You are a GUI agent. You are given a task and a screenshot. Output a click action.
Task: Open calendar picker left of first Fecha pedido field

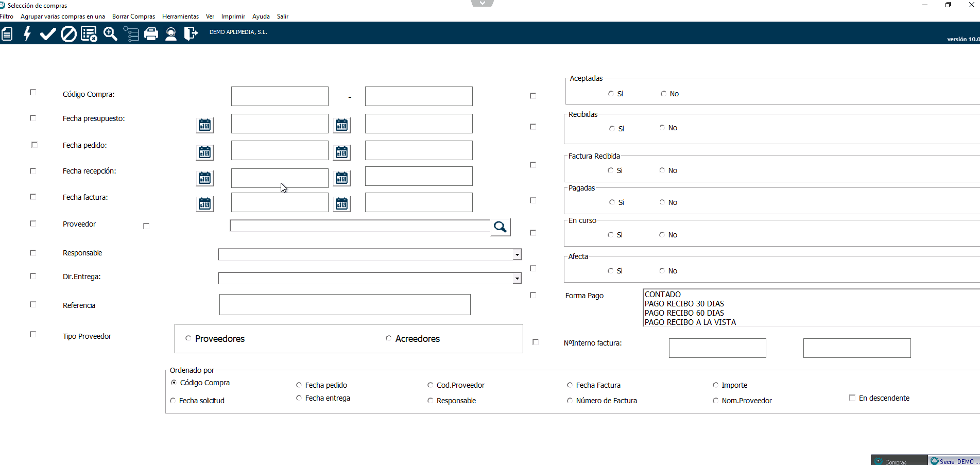(204, 152)
